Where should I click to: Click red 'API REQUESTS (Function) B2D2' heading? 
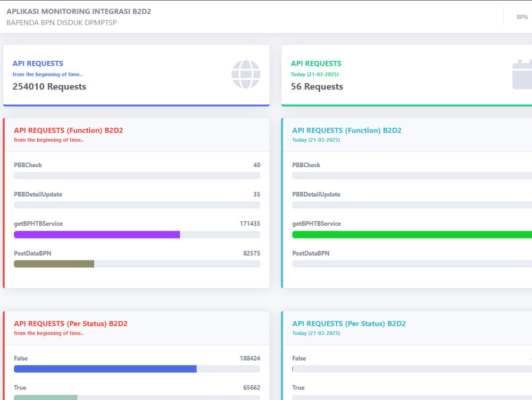pyautogui.click(x=68, y=130)
